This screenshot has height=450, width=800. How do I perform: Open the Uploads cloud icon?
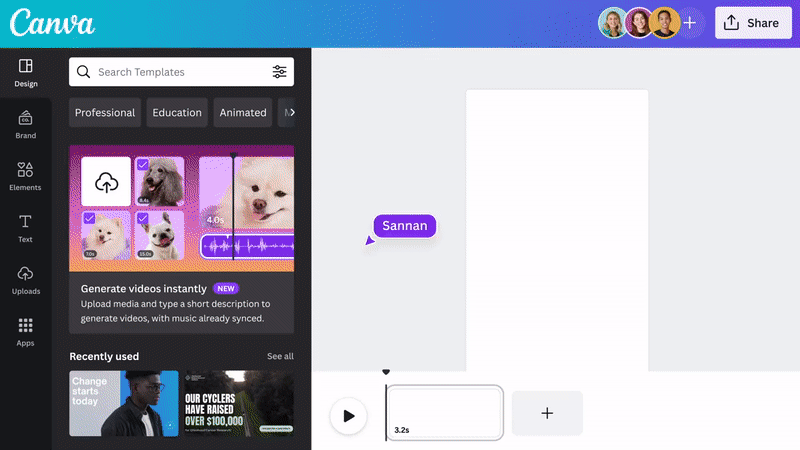(x=26, y=280)
